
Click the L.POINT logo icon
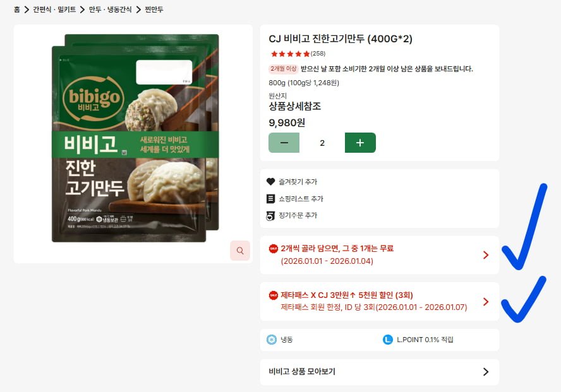coord(388,340)
